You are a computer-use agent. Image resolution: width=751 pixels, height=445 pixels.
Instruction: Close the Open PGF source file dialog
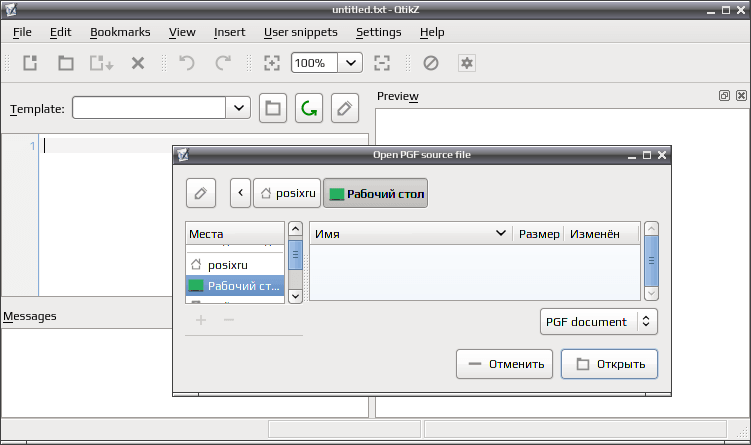[x=662, y=155]
